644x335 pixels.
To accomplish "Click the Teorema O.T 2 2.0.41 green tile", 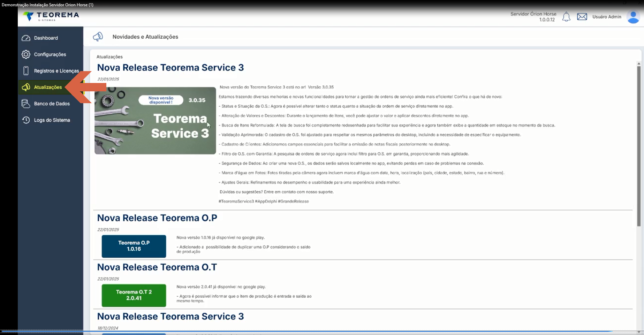I will (134, 295).
